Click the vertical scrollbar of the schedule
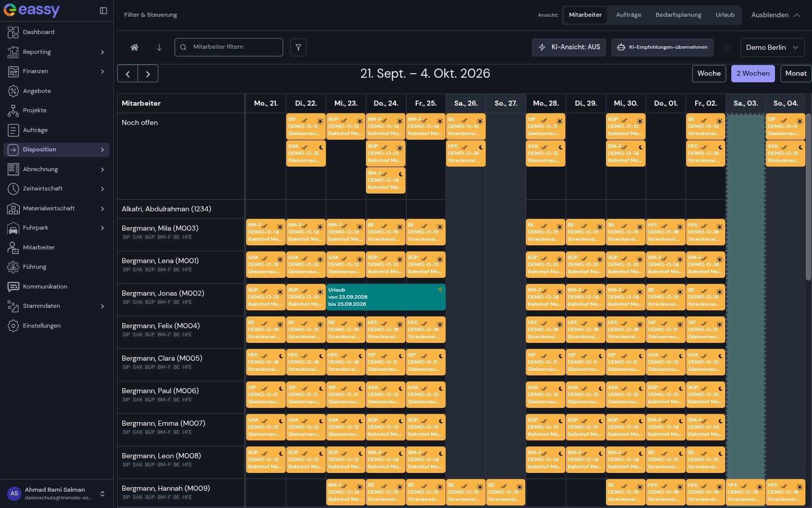The image size is (812, 508). pyautogui.click(x=808, y=197)
